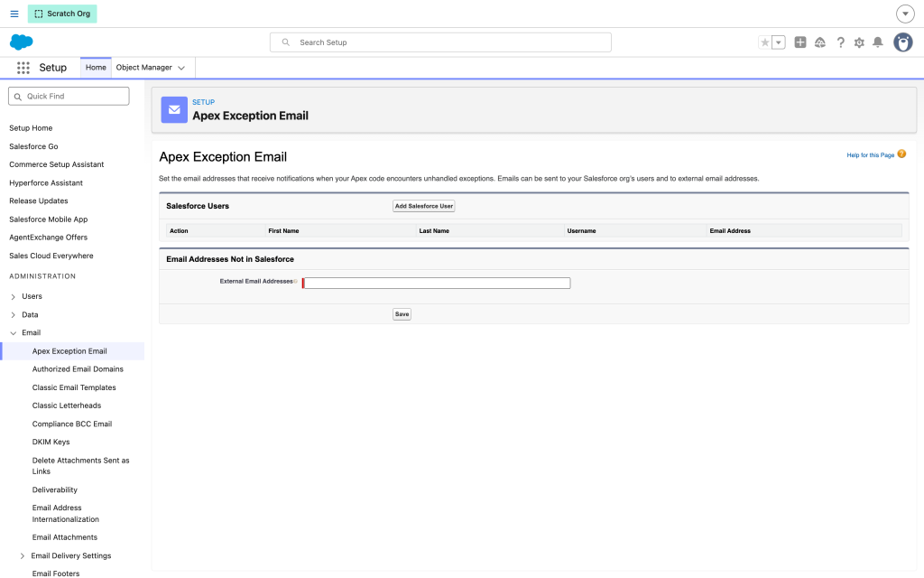Click the Email Address column header
Image resolution: width=924 pixels, height=578 pixels.
pyautogui.click(x=730, y=231)
